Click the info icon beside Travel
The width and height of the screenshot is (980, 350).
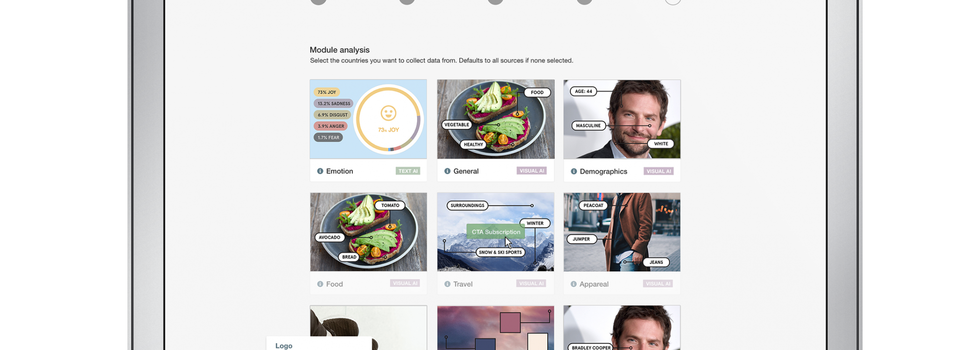447,284
